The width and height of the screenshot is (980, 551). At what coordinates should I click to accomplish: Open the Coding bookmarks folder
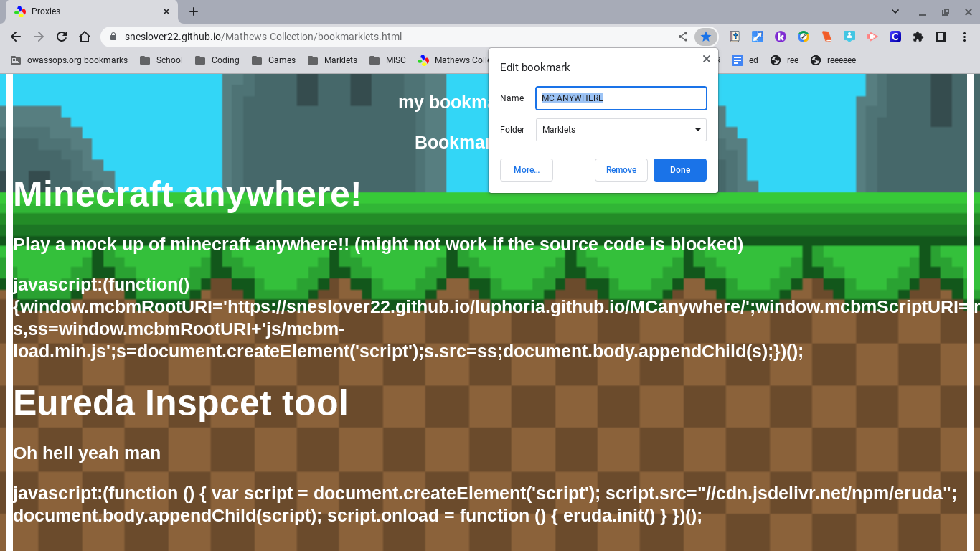coord(217,60)
